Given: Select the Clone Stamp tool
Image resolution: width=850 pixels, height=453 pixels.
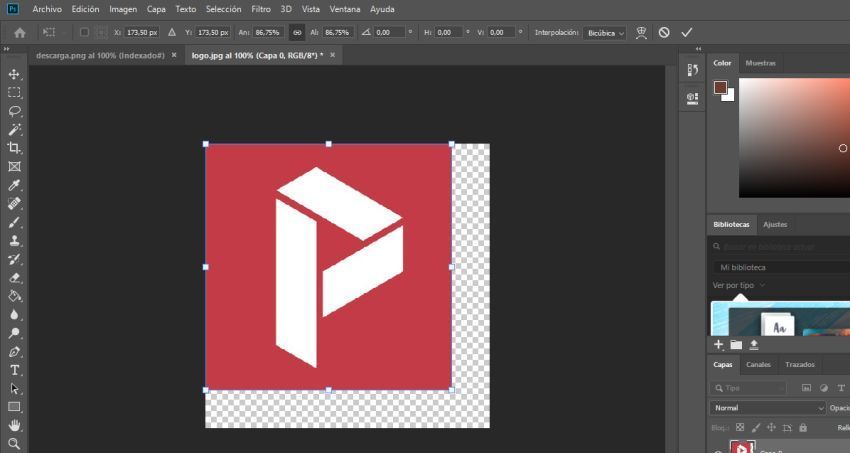Looking at the screenshot, I should click(14, 241).
